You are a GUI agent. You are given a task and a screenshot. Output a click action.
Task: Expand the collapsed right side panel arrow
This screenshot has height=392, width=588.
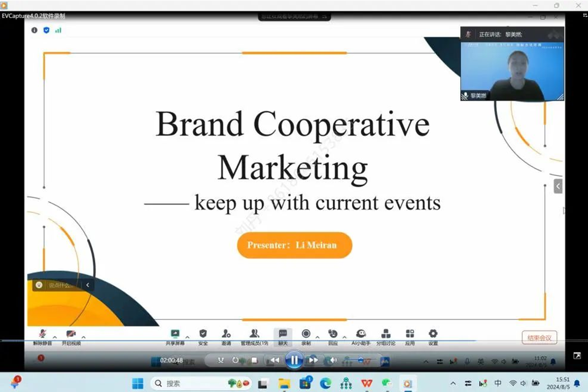(558, 186)
